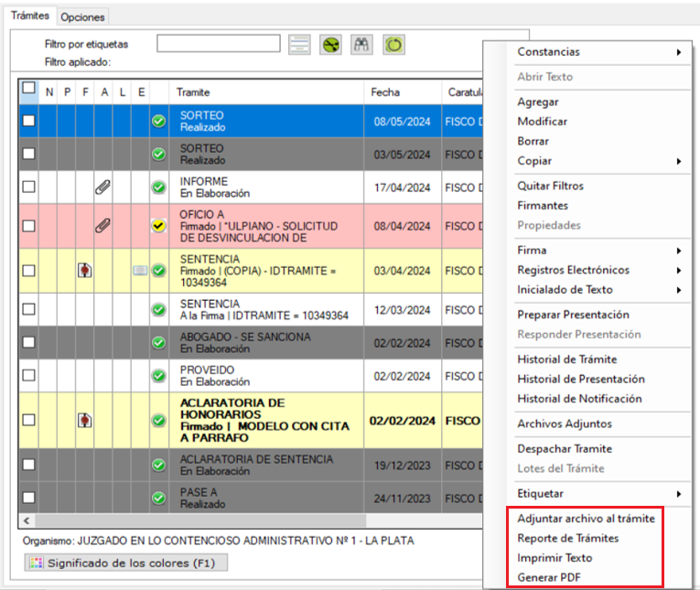The image size is (700, 590).
Task: Click the paperclip icon on the INFORME row
Action: (103, 187)
